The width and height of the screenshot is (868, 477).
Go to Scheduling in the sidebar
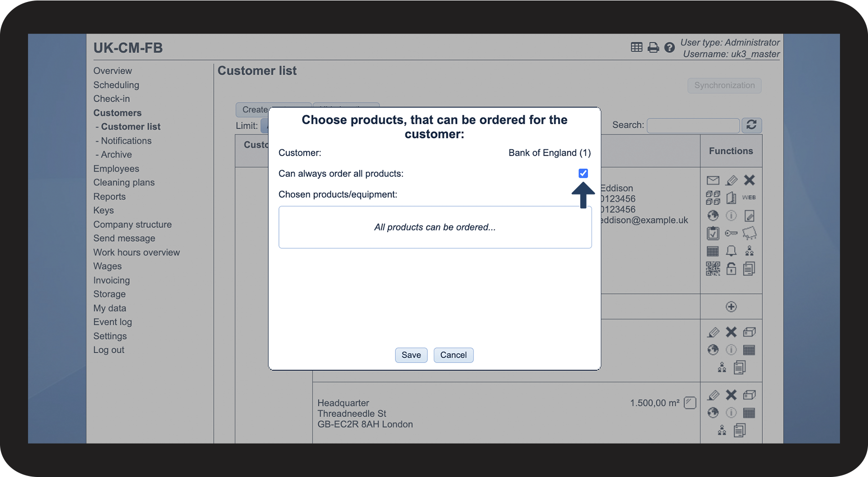(x=116, y=85)
